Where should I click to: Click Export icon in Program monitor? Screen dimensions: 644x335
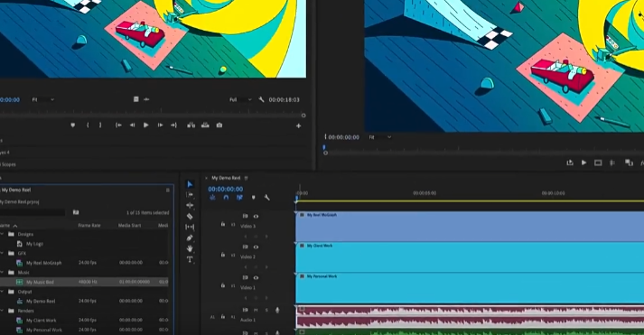pyautogui.click(x=570, y=163)
